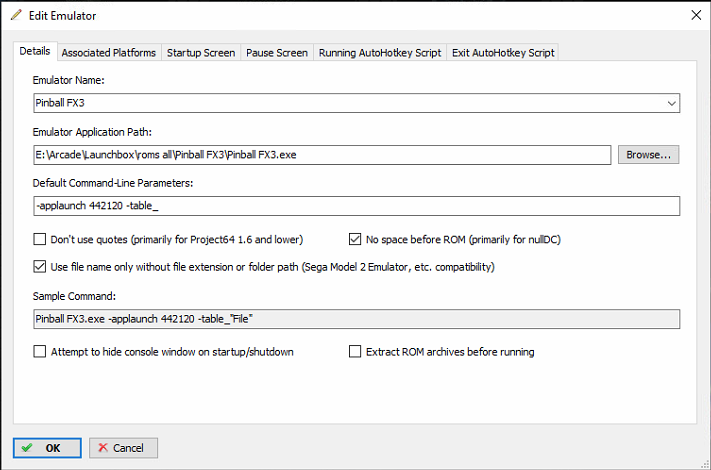The width and height of the screenshot is (711, 470).
Task: Open the Running AutoHotkey Script tab
Action: click(x=380, y=53)
